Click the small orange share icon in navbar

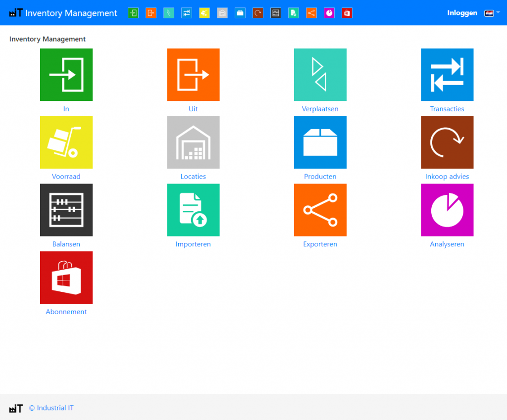(311, 13)
